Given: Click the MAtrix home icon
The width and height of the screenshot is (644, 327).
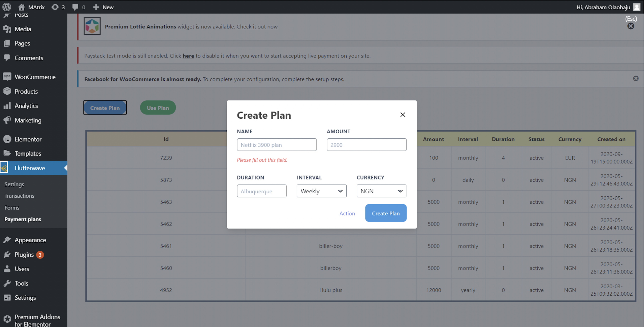Looking at the screenshot, I should tap(22, 7).
